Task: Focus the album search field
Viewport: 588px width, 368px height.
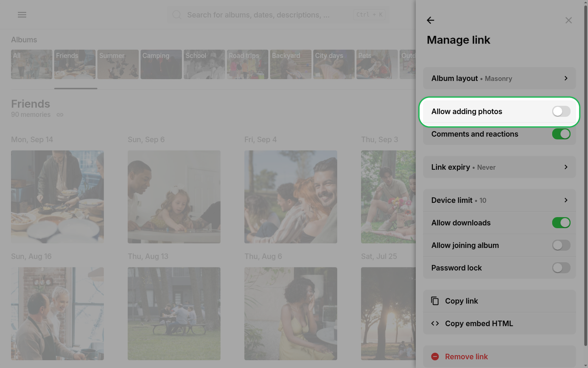Action: [x=278, y=15]
